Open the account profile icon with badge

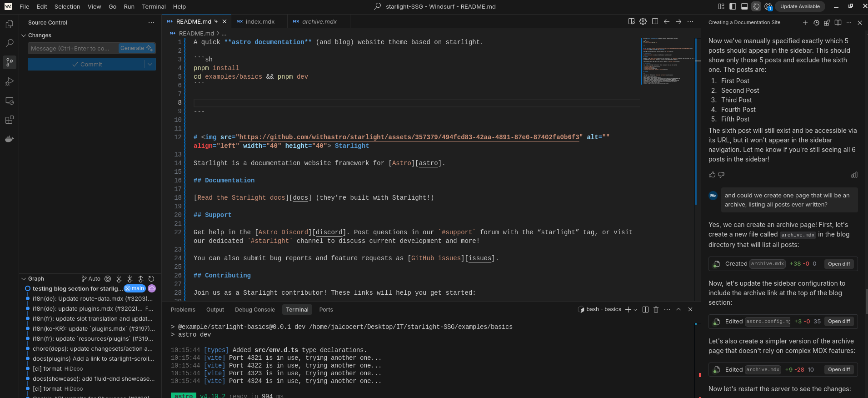[768, 6]
